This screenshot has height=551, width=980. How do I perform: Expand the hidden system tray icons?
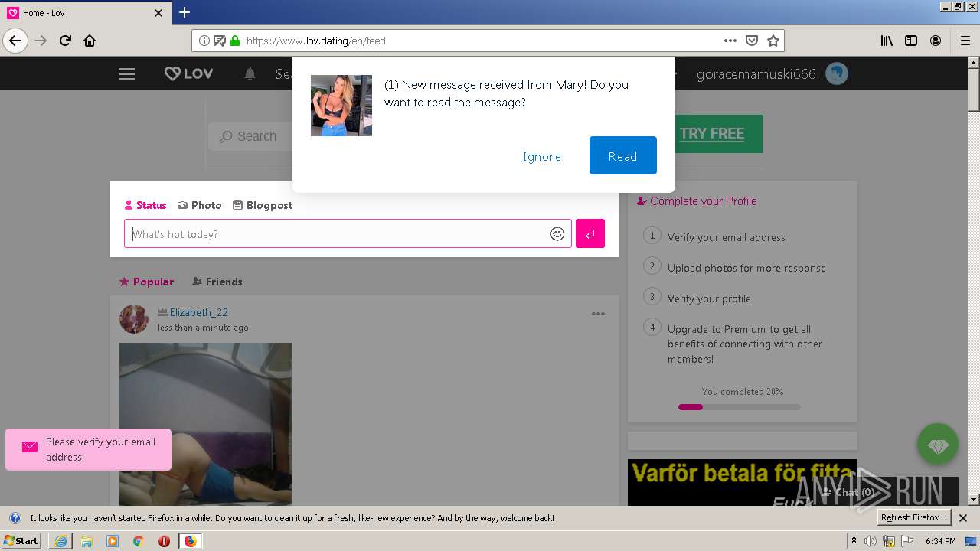point(854,541)
